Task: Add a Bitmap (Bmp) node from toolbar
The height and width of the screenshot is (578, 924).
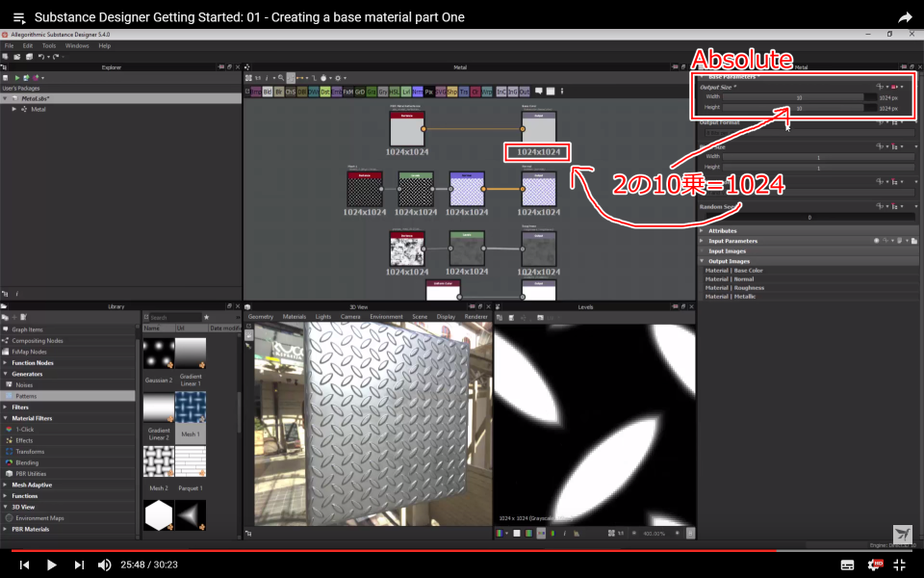Action: point(256,92)
